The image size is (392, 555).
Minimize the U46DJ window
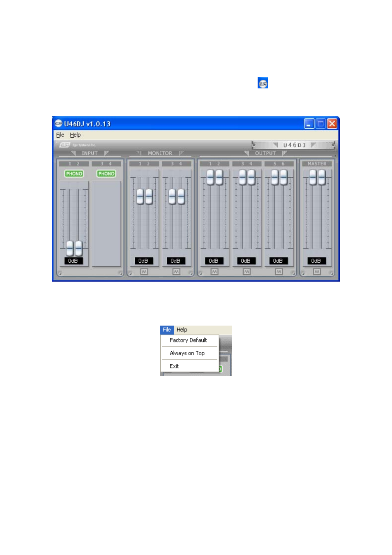[x=309, y=123]
